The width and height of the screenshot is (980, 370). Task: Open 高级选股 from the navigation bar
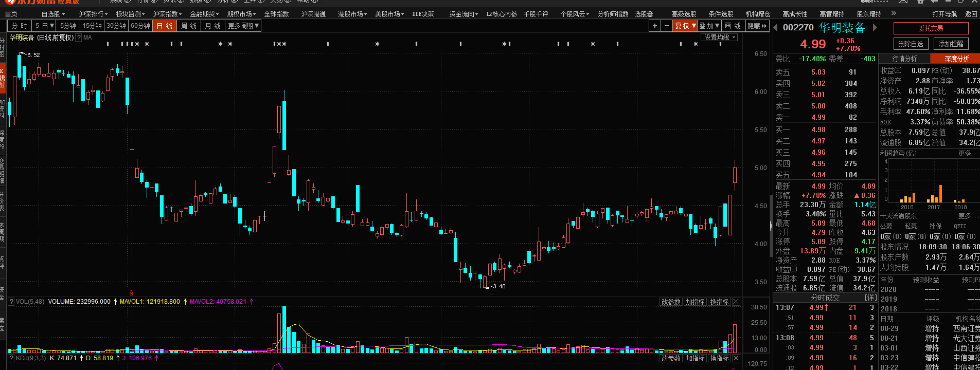coord(684,14)
